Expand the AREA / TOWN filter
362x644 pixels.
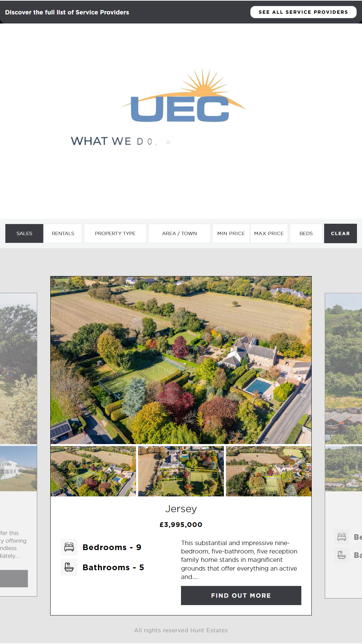pos(179,233)
